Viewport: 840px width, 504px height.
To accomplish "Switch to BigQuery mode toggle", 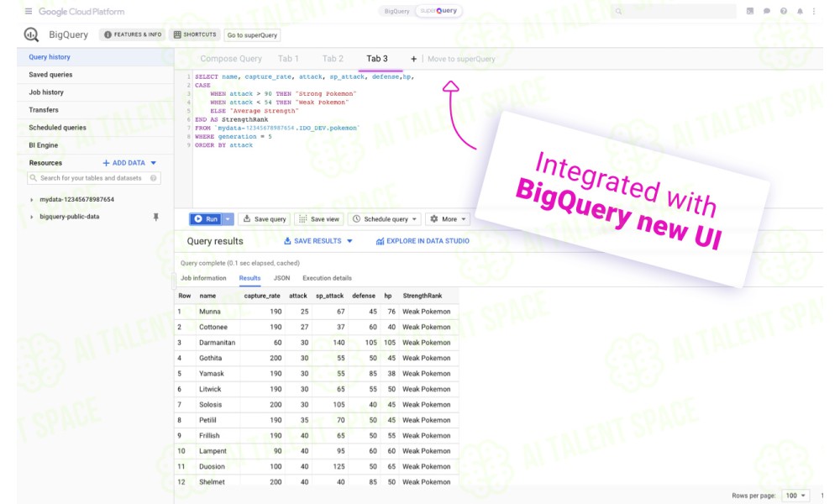I will point(397,11).
